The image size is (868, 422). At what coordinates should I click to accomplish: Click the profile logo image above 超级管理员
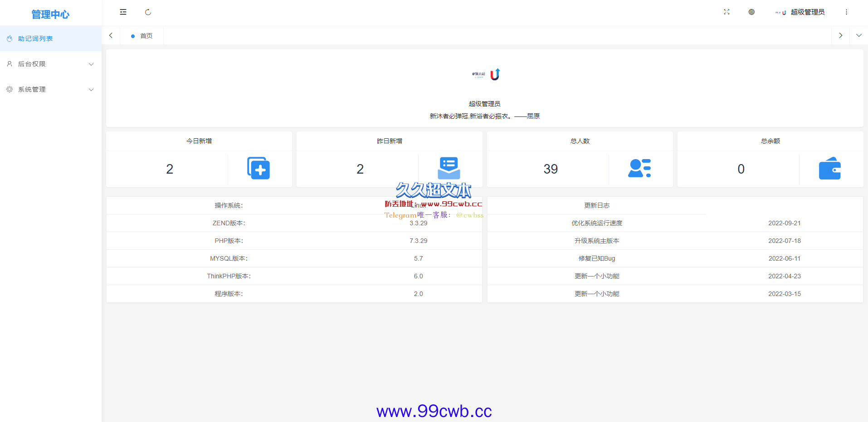[x=486, y=74]
